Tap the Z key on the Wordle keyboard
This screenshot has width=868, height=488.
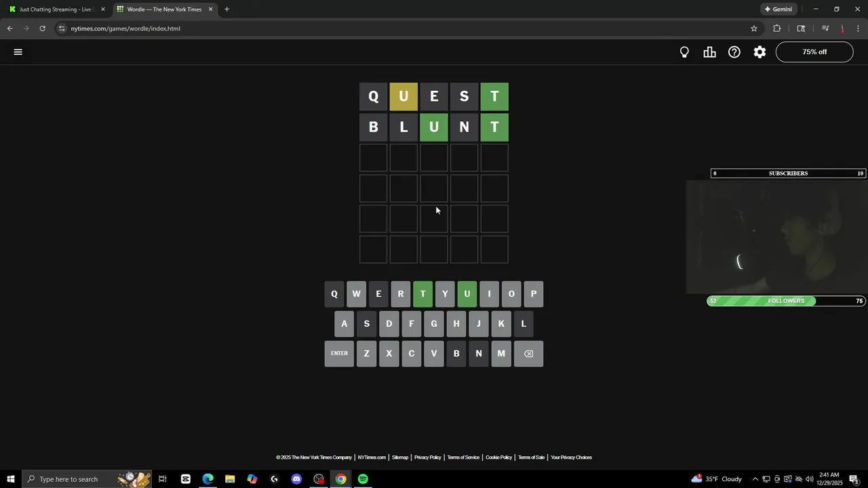tap(367, 353)
